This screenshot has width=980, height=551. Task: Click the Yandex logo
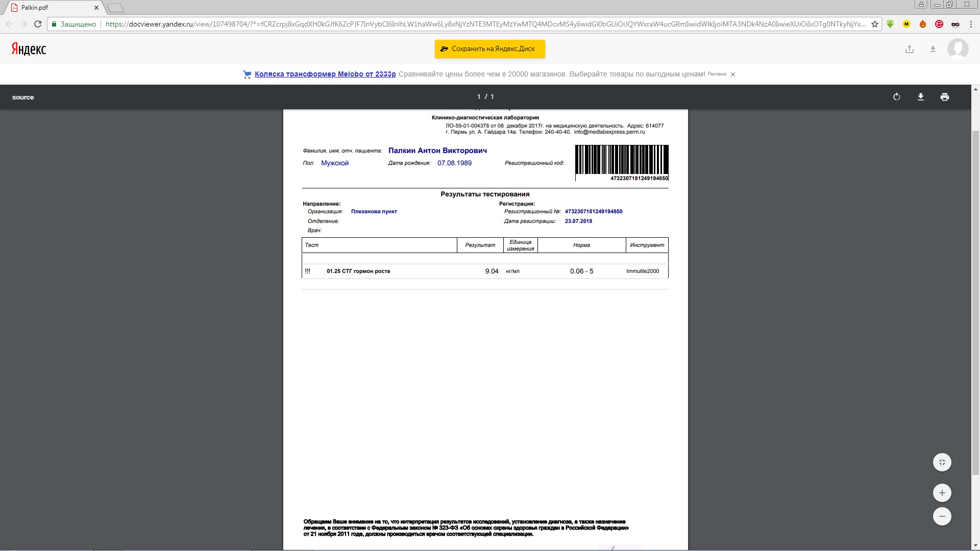tap(29, 49)
